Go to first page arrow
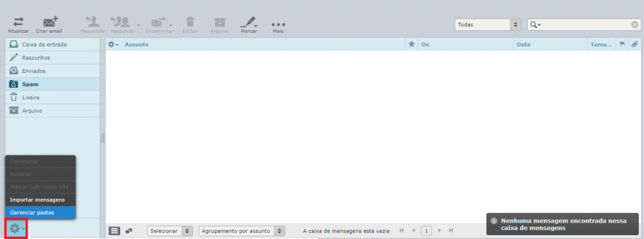This screenshot has height=239, width=644. [402, 231]
